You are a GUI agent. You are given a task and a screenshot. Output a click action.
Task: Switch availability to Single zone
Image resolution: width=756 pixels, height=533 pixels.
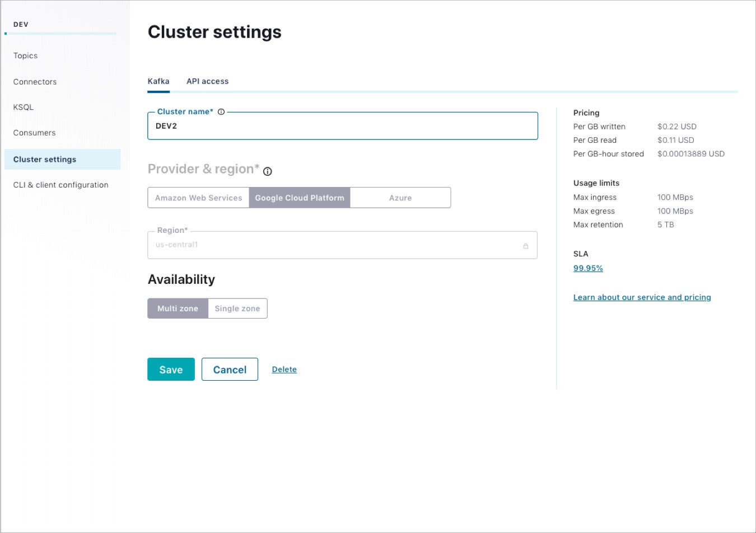pyautogui.click(x=237, y=308)
